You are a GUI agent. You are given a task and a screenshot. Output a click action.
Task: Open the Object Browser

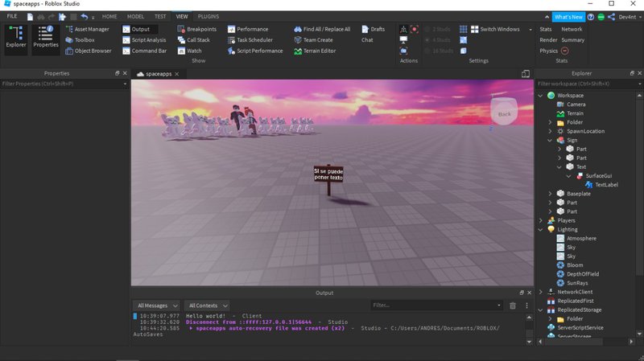(x=89, y=51)
